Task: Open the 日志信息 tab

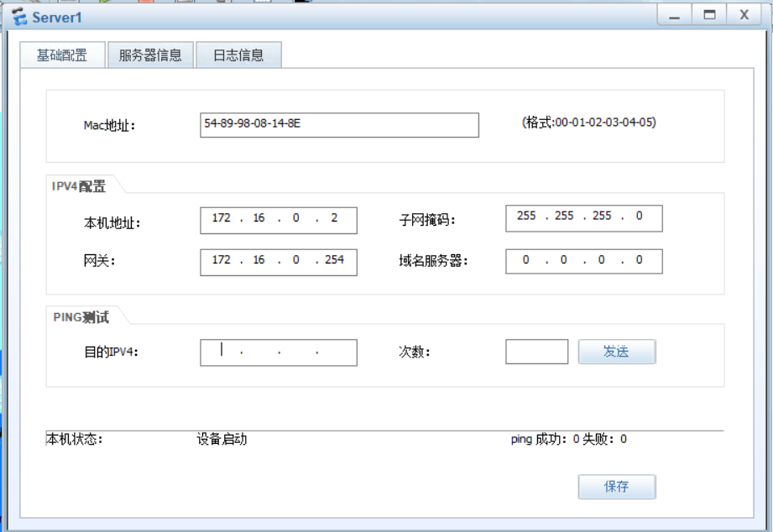Action: [238, 55]
